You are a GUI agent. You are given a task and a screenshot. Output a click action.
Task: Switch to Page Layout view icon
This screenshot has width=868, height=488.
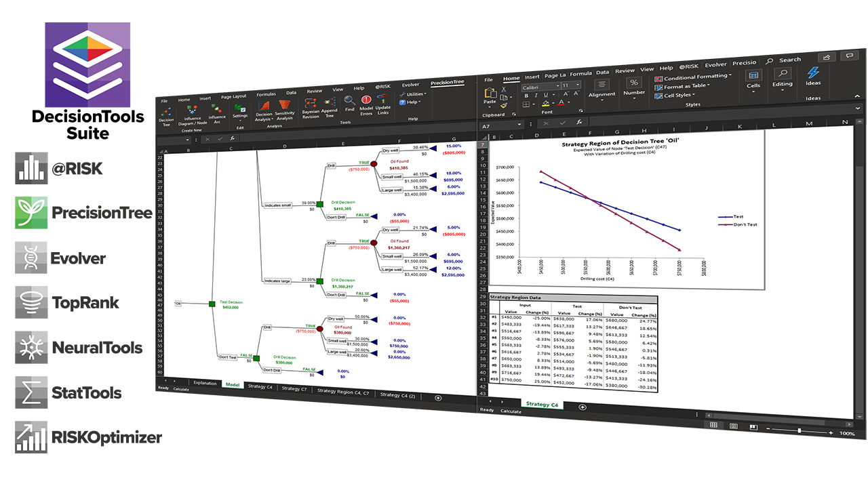pyautogui.click(x=733, y=426)
